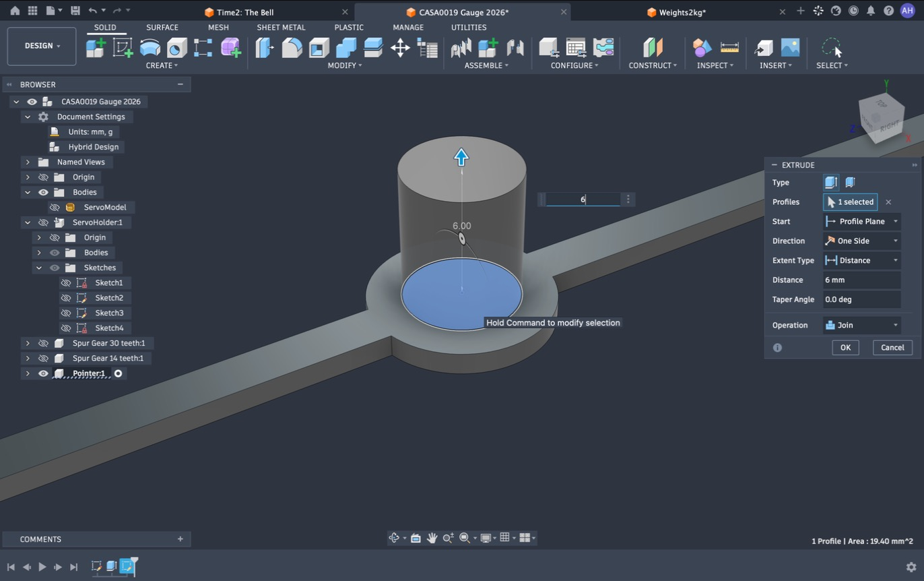Open the Operation Join dropdown
The image size is (924, 581).
tap(861, 325)
